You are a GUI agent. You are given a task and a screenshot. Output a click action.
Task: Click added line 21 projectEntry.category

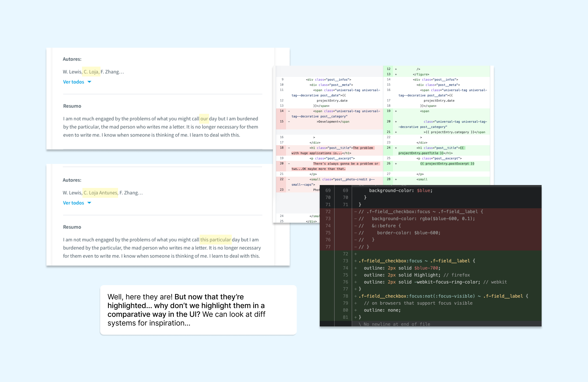(x=437, y=132)
